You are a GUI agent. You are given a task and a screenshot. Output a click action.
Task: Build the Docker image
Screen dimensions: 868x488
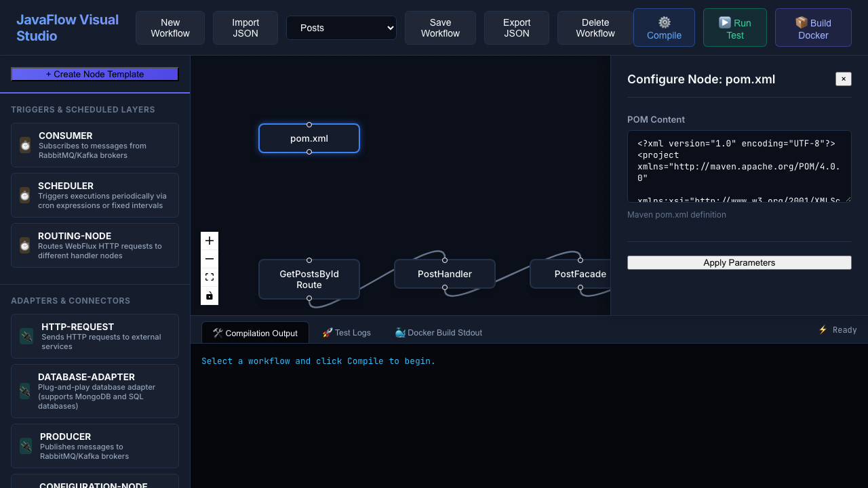coord(813,28)
